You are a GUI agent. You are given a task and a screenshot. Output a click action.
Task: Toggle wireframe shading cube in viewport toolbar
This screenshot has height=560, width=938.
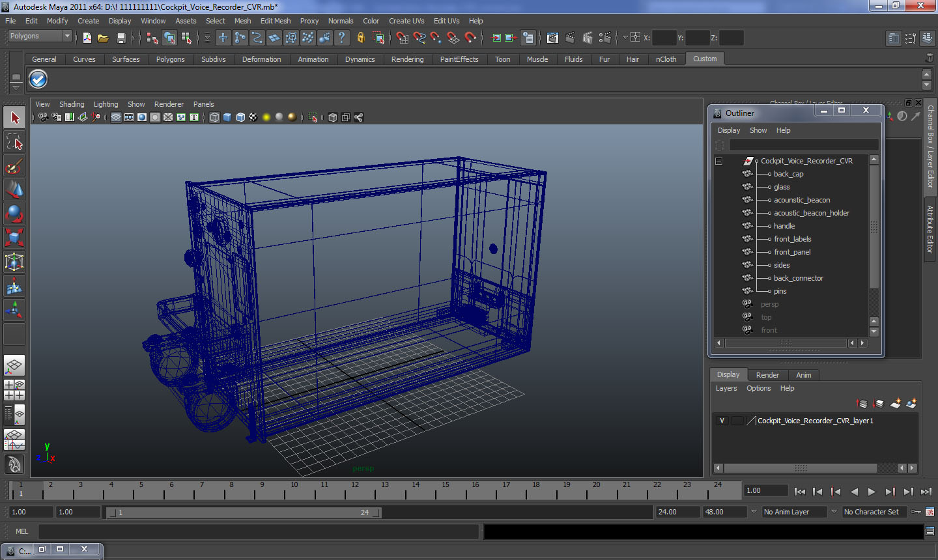[214, 117]
